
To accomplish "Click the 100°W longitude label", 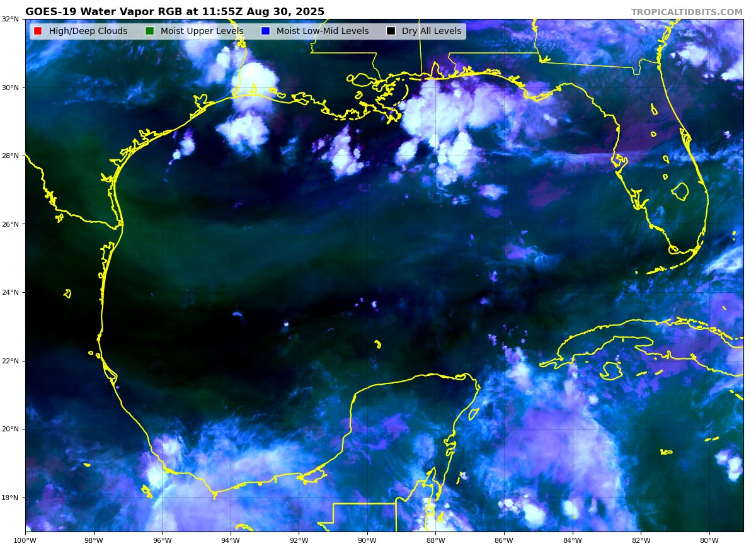I will (x=25, y=540).
